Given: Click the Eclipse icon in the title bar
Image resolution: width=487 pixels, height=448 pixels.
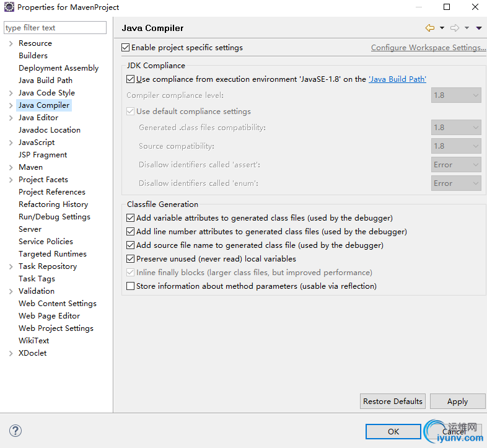Looking at the screenshot, I should (x=9, y=7).
